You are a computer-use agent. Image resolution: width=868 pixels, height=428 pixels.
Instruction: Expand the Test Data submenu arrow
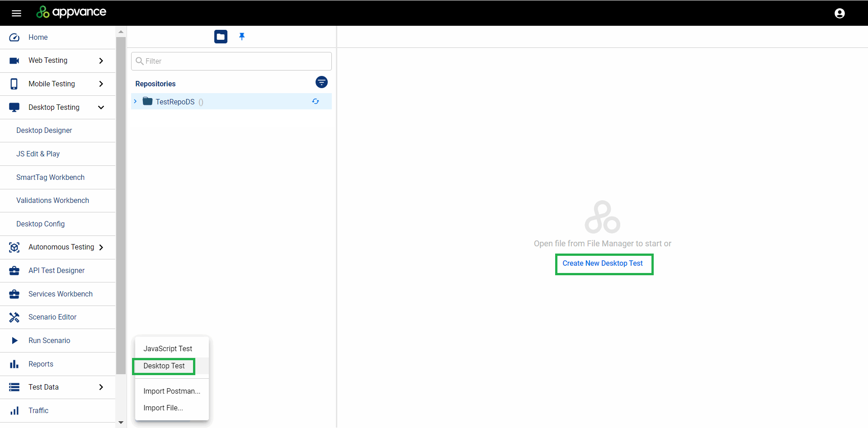tap(101, 387)
